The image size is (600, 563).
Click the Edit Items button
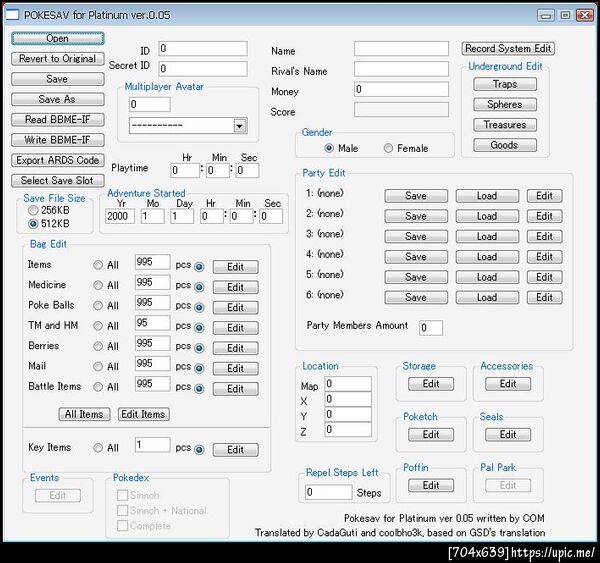coord(143,414)
